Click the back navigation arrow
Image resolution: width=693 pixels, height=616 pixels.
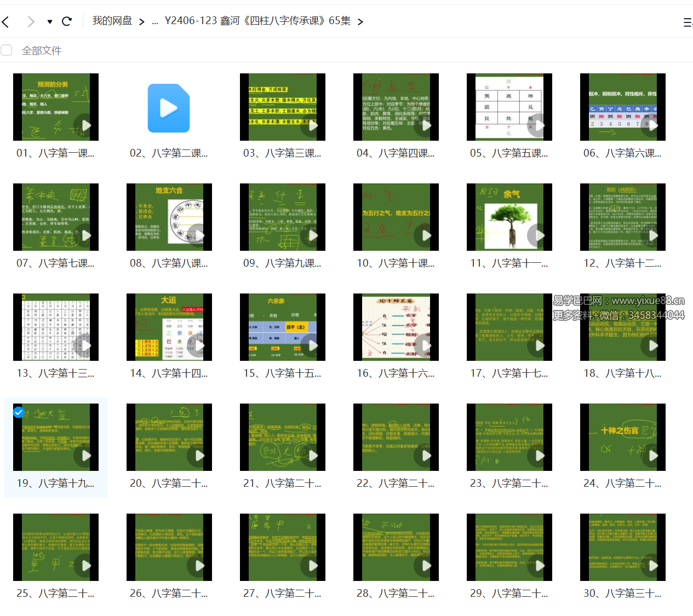click(x=6, y=21)
